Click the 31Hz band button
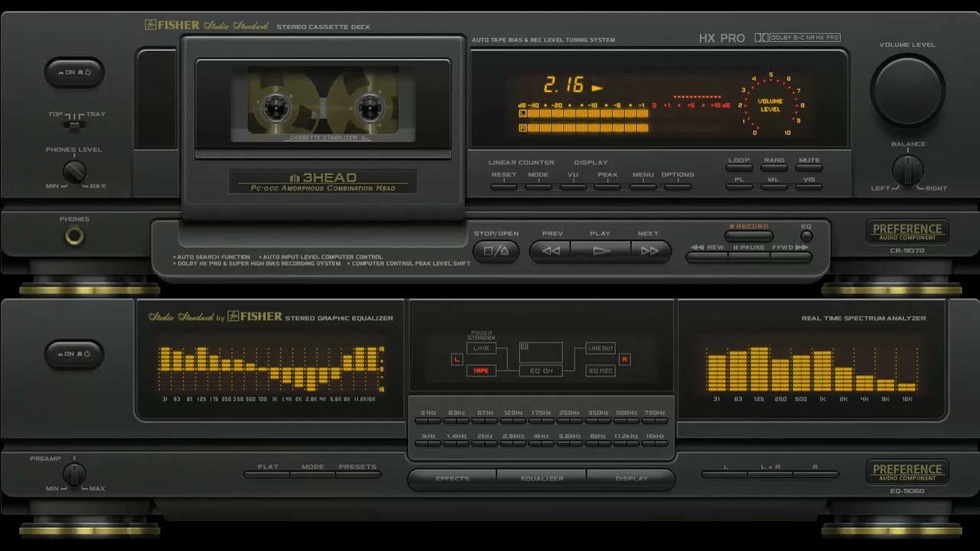This screenshot has width=980, height=551. point(428,420)
